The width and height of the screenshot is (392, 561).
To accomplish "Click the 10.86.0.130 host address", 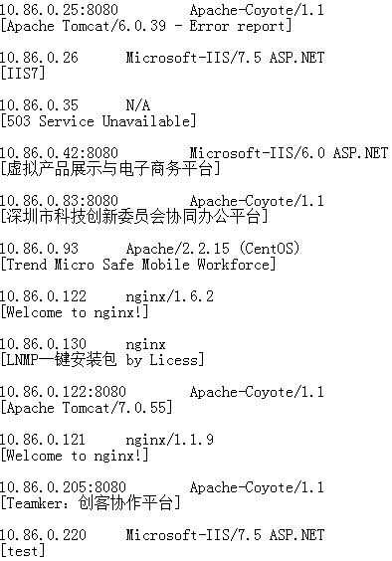I will [43, 344].
